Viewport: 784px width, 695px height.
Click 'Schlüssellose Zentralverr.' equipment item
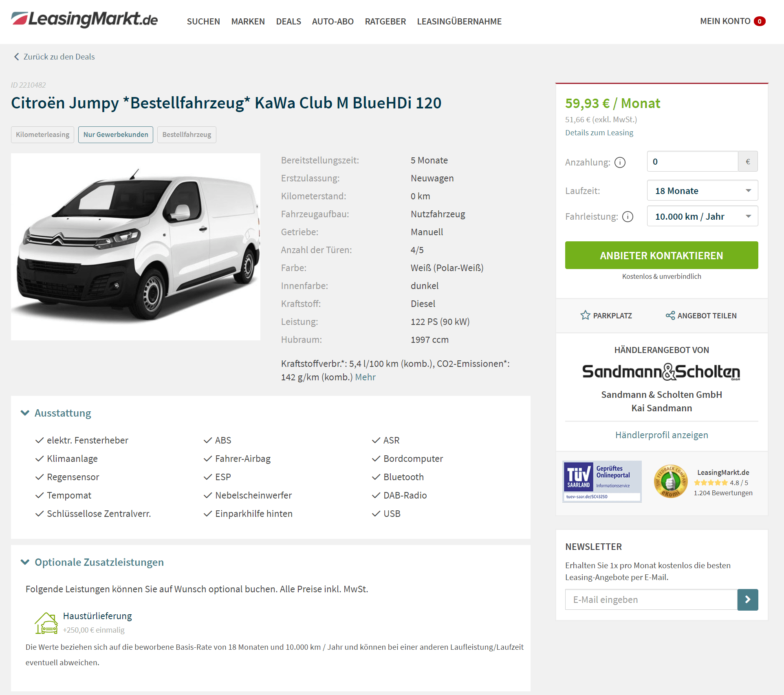[x=99, y=514]
